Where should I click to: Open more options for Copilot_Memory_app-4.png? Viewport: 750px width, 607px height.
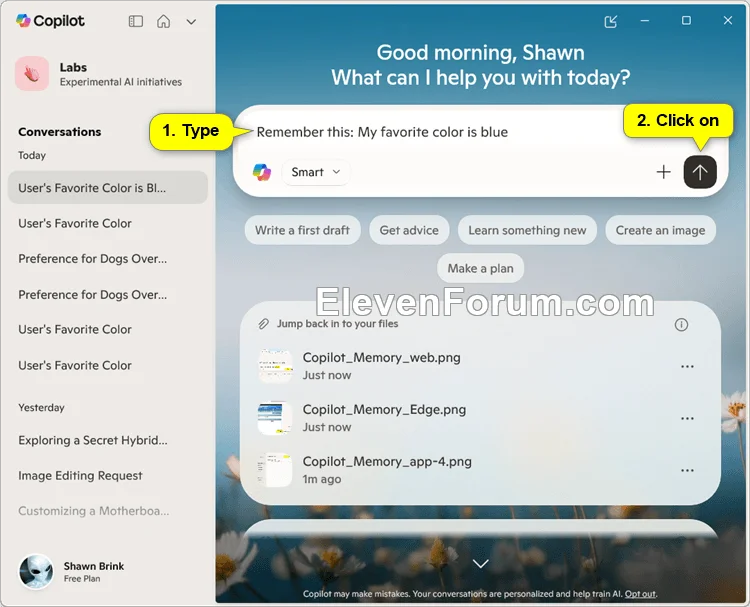tap(687, 470)
